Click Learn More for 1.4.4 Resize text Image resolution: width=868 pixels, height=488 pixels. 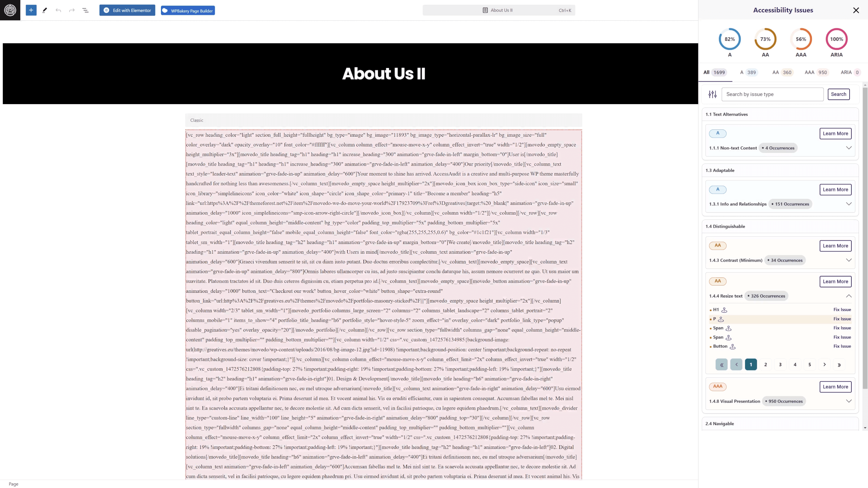click(x=836, y=281)
